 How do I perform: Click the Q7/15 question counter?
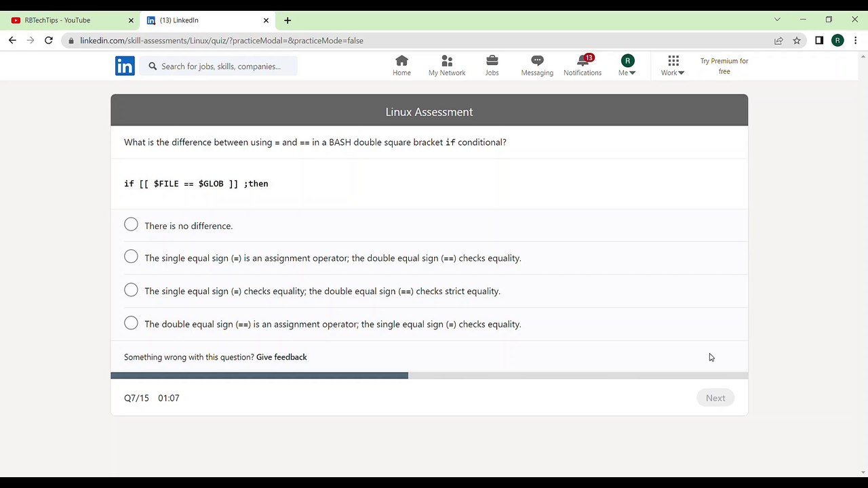136,398
